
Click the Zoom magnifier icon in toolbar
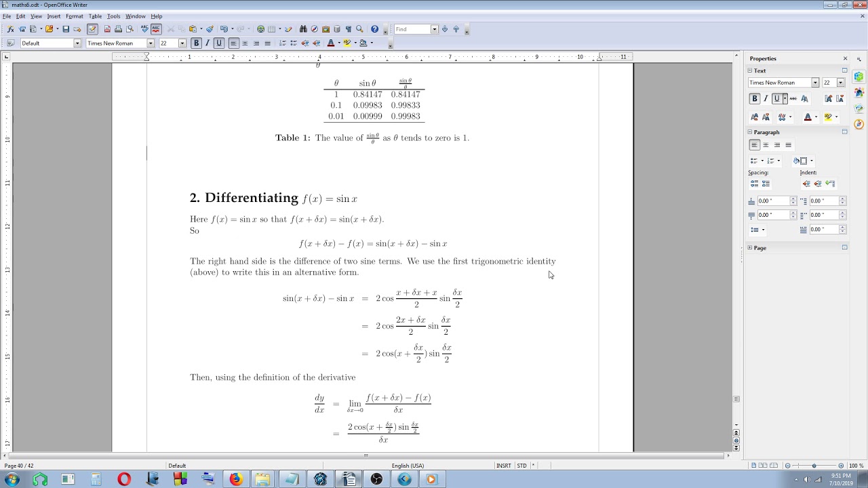pos(359,29)
